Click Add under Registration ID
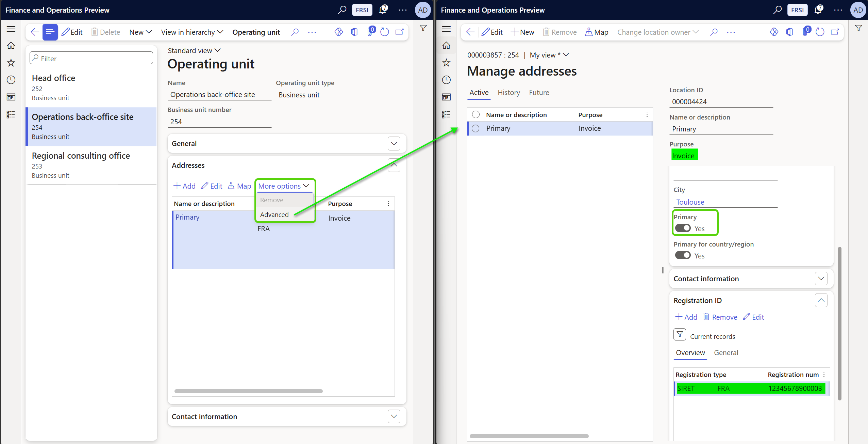Image resolution: width=868 pixels, height=444 pixels. point(686,317)
